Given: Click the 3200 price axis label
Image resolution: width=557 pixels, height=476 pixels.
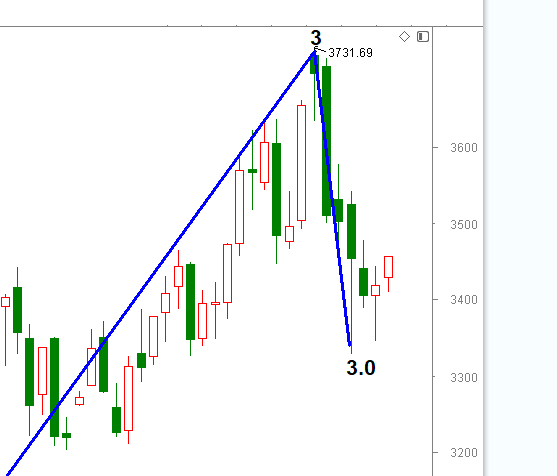Looking at the screenshot, I should [x=464, y=453].
